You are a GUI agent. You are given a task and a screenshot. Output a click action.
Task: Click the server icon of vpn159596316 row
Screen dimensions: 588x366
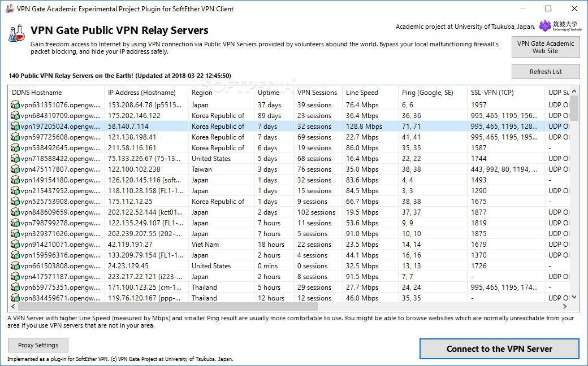point(15,255)
